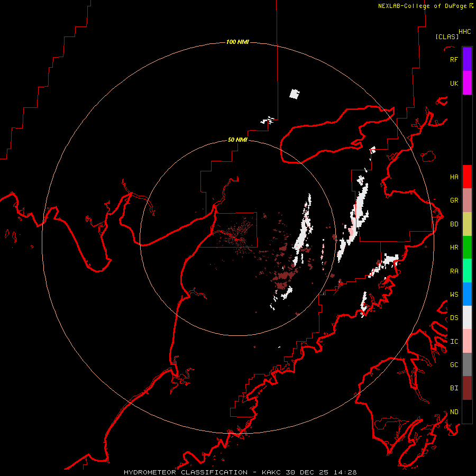The image size is (476, 476).
Task: Click the BD legend label
Action: [x=454, y=224]
